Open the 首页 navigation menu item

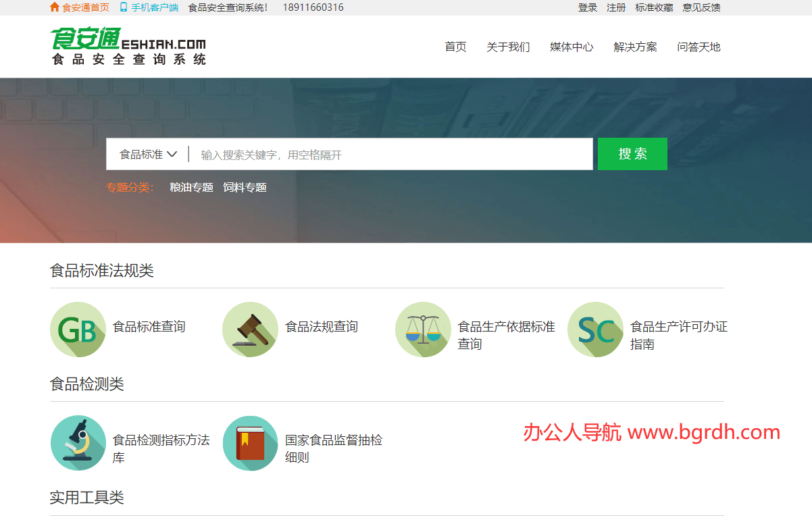click(x=455, y=47)
